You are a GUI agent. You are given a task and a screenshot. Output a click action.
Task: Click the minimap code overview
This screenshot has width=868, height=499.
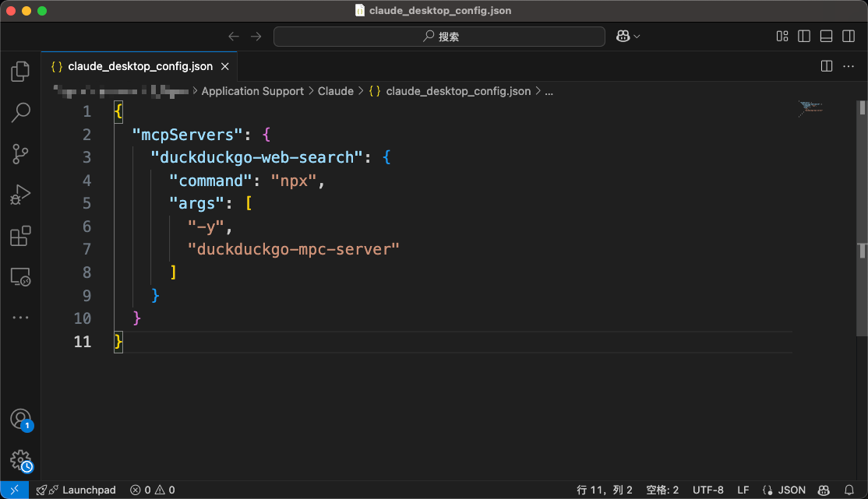click(810, 108)
